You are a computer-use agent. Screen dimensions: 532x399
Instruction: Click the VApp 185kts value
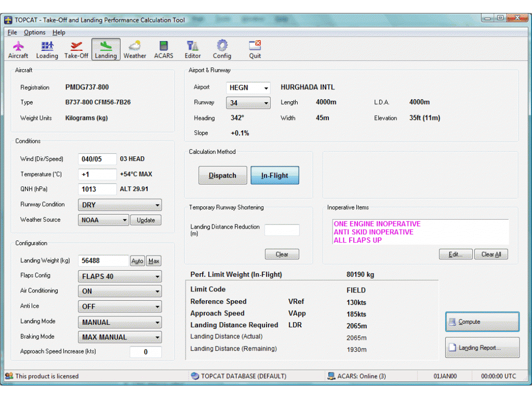coord(356,314)
